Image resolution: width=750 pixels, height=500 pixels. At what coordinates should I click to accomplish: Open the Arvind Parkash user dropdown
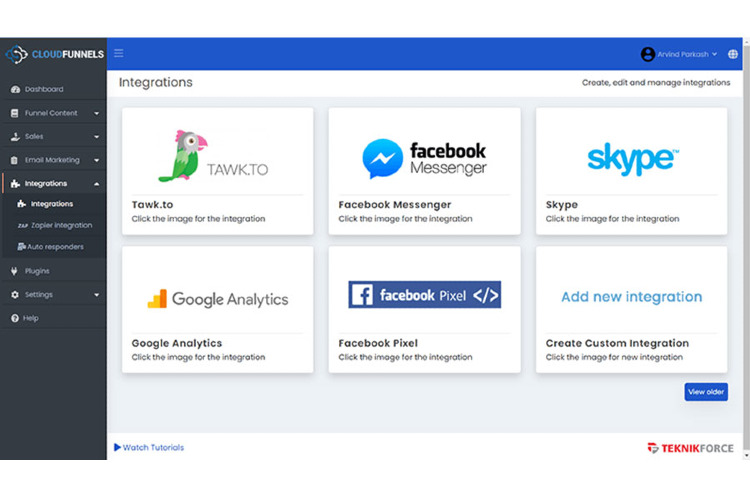(679, 54)
